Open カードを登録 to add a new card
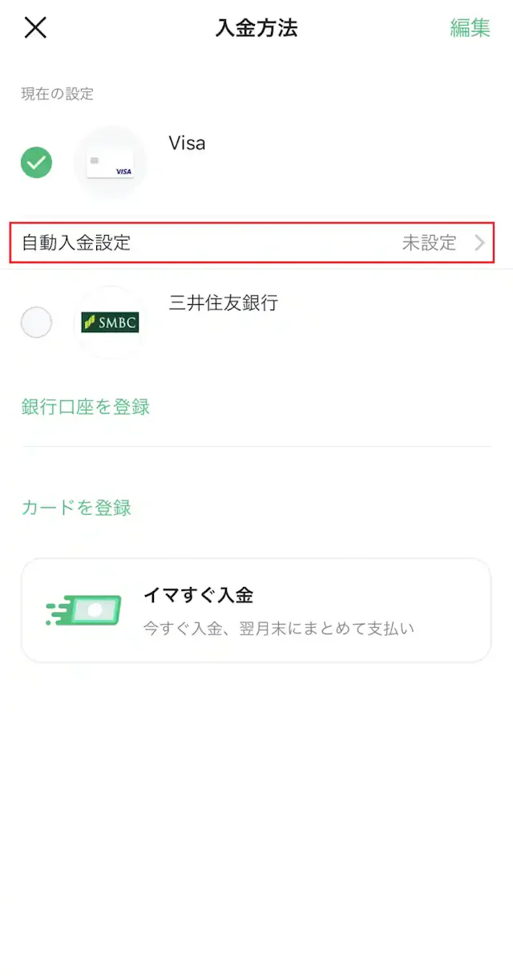Viewport: 513px width, 980px height. point(75,508)
